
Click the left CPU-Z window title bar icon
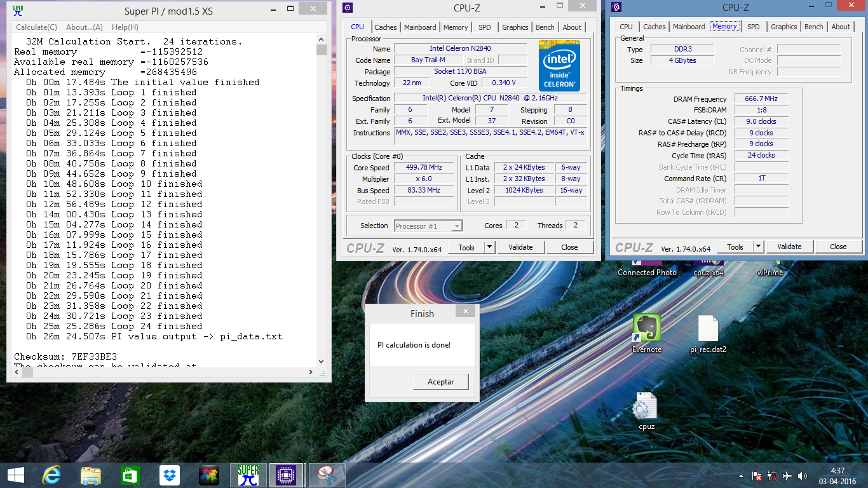coord(348,8)
